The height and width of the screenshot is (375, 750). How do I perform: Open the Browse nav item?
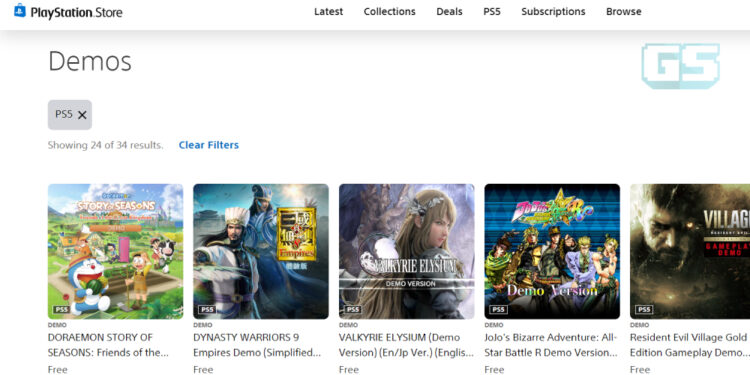point(623,11)
